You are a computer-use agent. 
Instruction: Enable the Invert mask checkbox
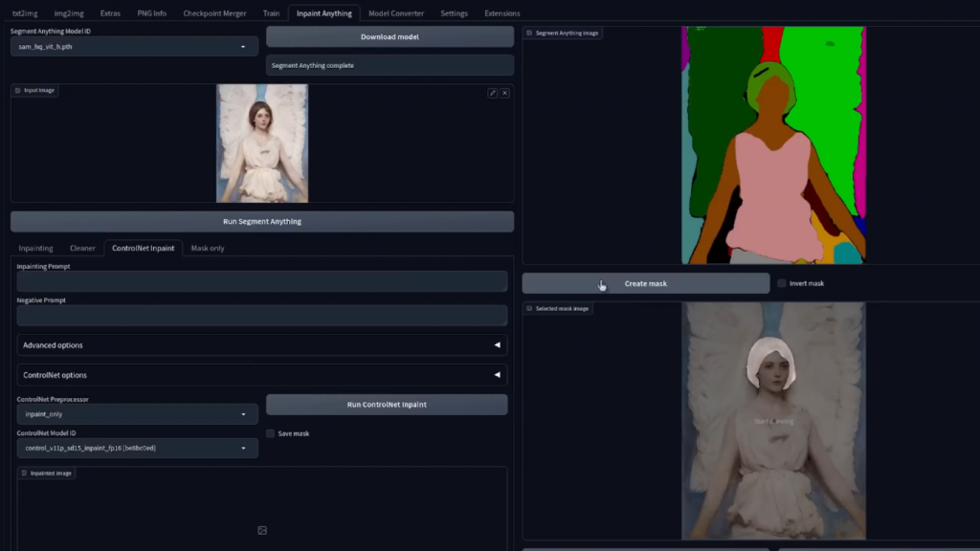tap(782, 283)
